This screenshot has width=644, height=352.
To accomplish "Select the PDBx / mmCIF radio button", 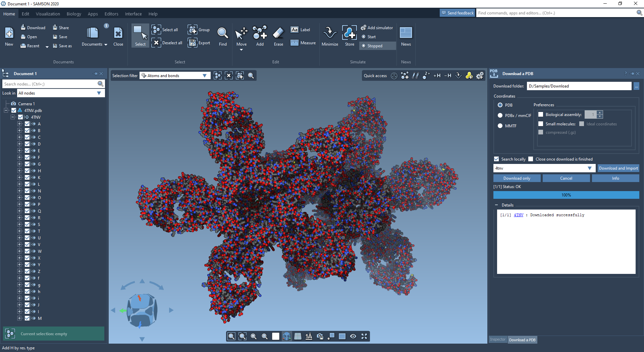I will (500, 115).
